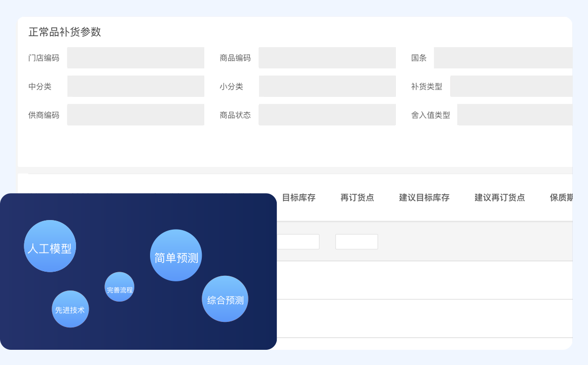588x365 pixels.
Task: Sort by the 目标库存 column header
Action: coord(299,198)
